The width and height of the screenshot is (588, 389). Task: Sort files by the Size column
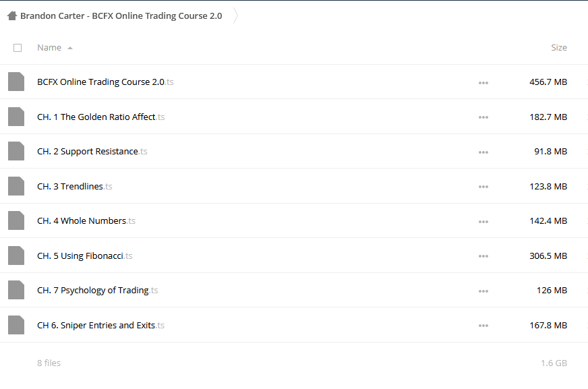(x=559, y=48)
